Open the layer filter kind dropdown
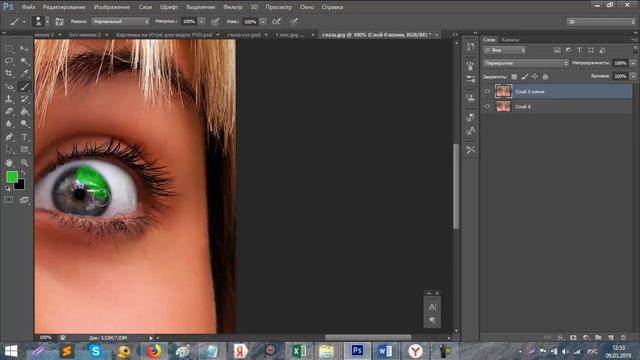 click(504, 50)
